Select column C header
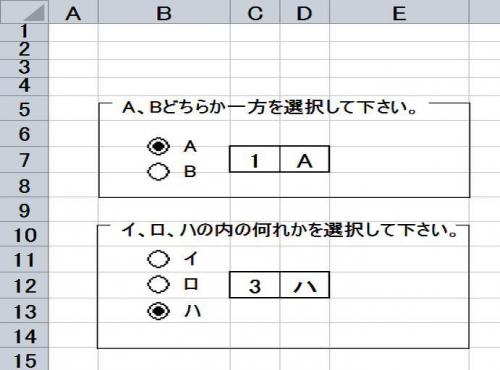This screenshot has width=500, height=370. [x=255, y=13]
